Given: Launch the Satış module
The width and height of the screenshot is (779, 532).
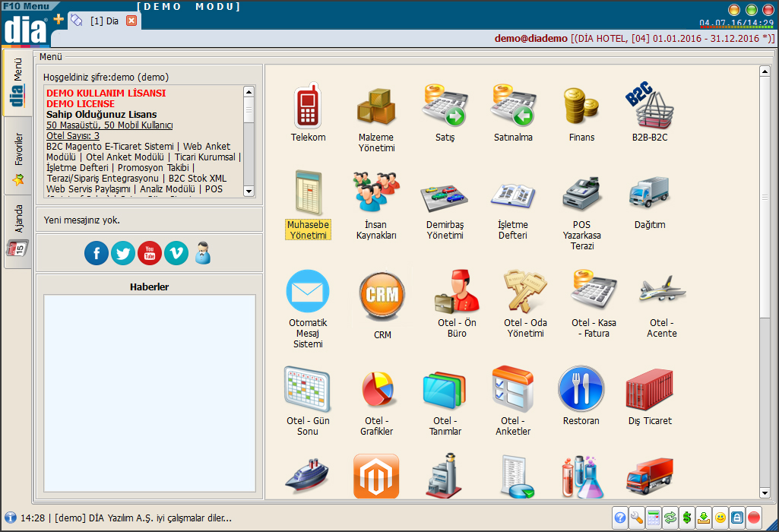Looking at the screenshot, I should (x=445, y=112).
